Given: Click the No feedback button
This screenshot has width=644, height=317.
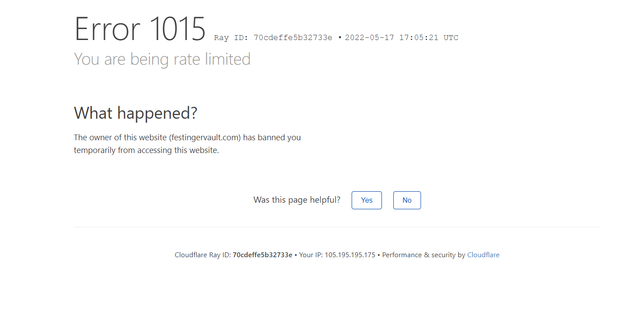Looking at the screenshot, I should [407, 200].
